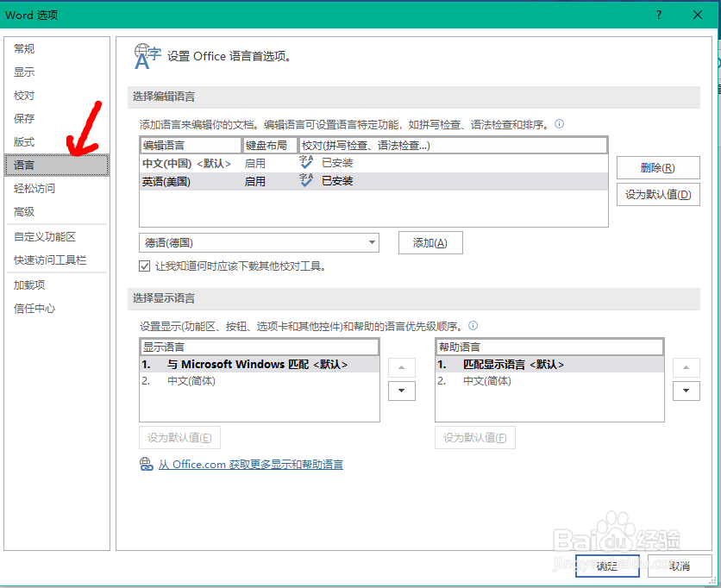Click the info icon after the editing language description

point(561,124)
